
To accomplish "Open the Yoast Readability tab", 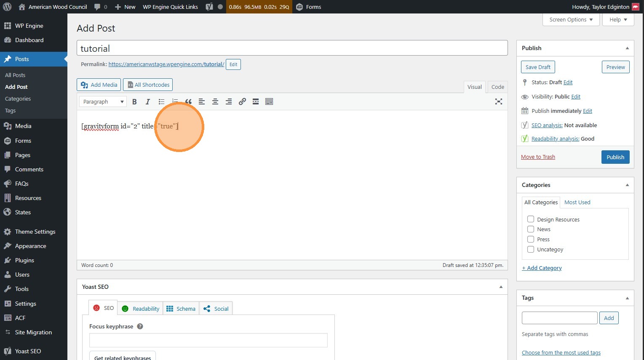I will click(141, 309).
